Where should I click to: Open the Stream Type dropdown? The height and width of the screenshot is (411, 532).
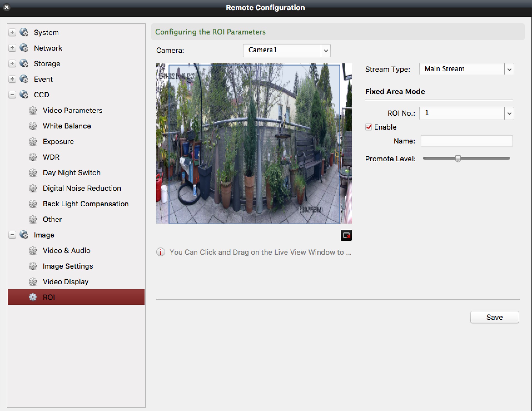click(x=509, y=69)
